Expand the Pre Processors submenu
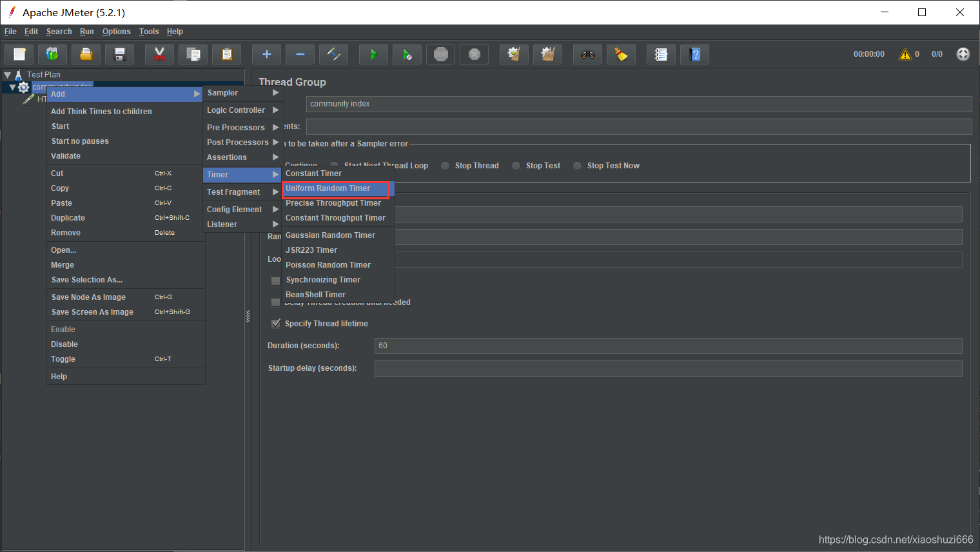The width and height of the screenshot is (980, 552). (242, 128)
